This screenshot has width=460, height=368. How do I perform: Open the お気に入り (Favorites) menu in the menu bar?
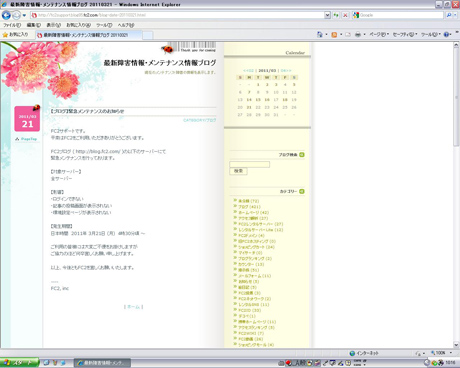coord(78,25)
